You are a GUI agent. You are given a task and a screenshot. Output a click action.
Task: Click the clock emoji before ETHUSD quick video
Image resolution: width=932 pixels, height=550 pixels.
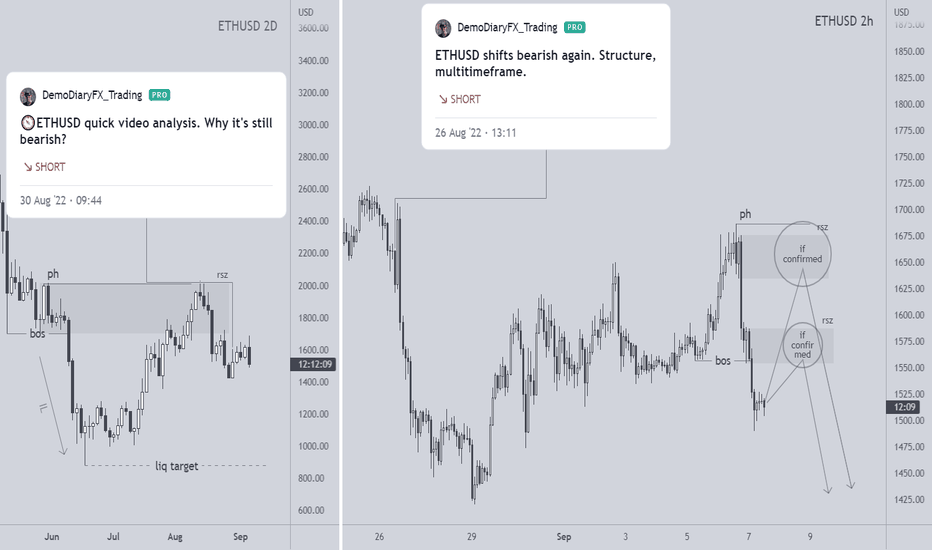pos(28,123)
